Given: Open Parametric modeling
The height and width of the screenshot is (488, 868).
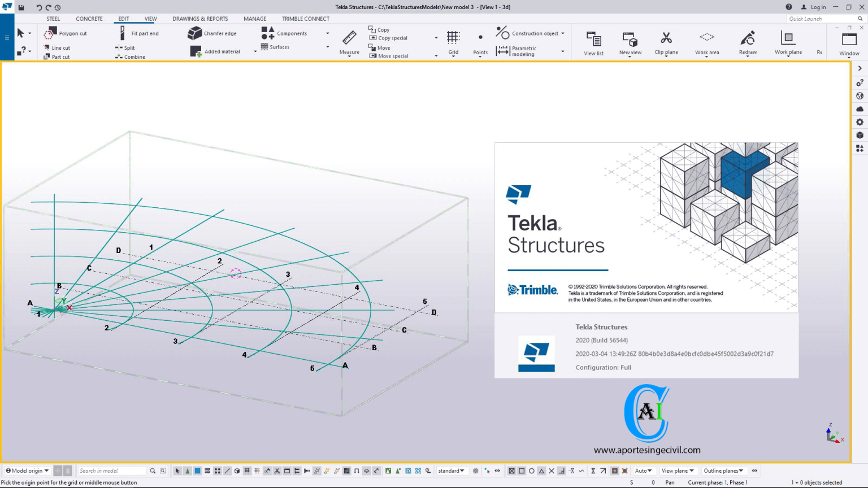Looking at the screenshot, I should pos(517,51).
